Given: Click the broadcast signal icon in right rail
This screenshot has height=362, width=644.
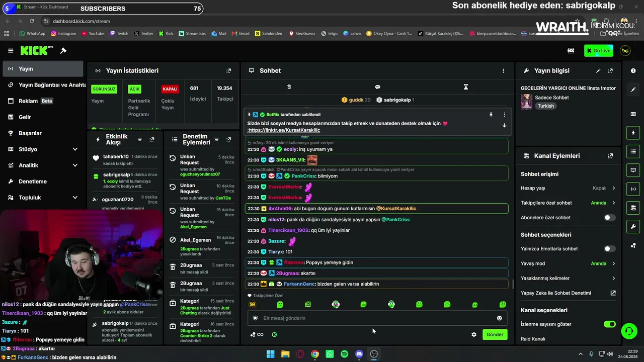Looking at the screenshot, I should click(633, 189).
